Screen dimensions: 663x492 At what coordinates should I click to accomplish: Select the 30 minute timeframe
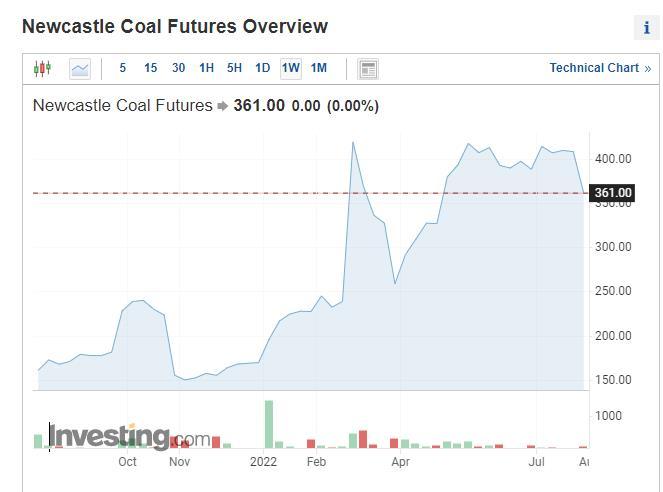point(178,68)
